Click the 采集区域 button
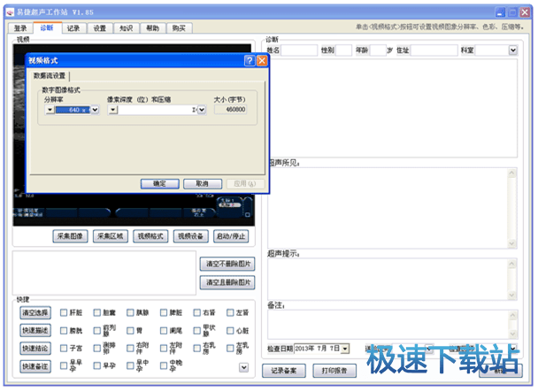Viewport: 538px width, 392px height. tap(110, 236)
